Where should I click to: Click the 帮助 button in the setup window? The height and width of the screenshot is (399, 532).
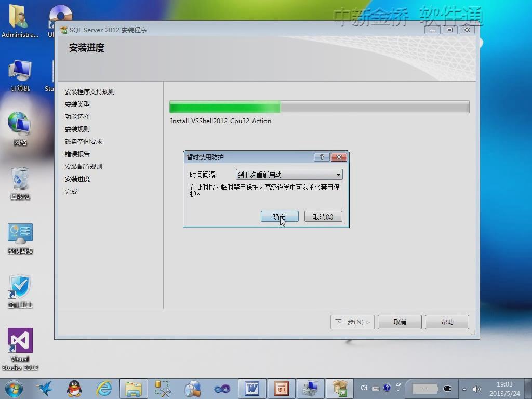coord(447,322)
